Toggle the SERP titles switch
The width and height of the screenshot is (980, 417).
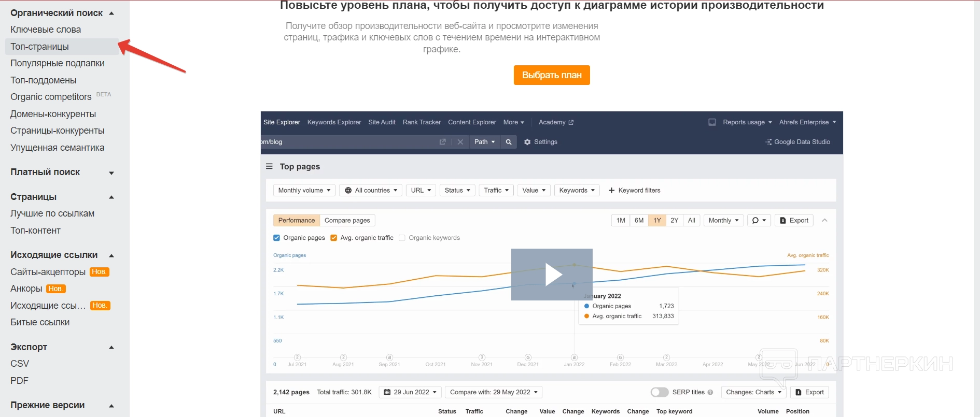click(659, 392)
